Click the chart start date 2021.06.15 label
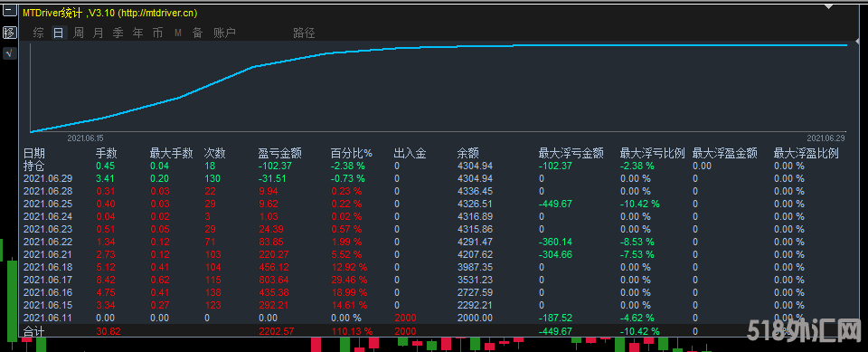 point(85,138)
